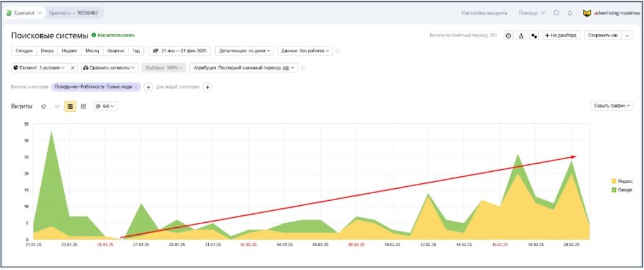Open the chat bubble icon in header
This screenshot has width=644, height=270.
[557, 13]
